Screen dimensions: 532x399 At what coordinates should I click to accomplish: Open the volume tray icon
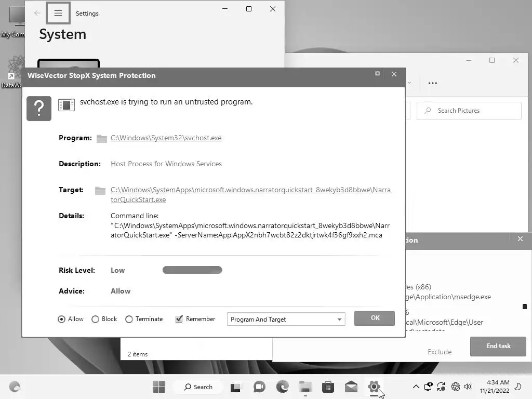(x=468, y=387)
